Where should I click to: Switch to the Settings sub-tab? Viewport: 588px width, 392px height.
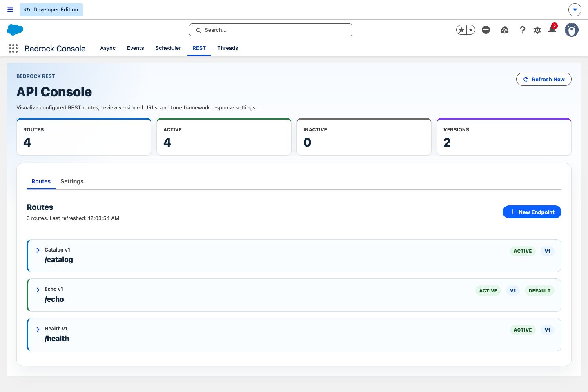coord(72,181)
